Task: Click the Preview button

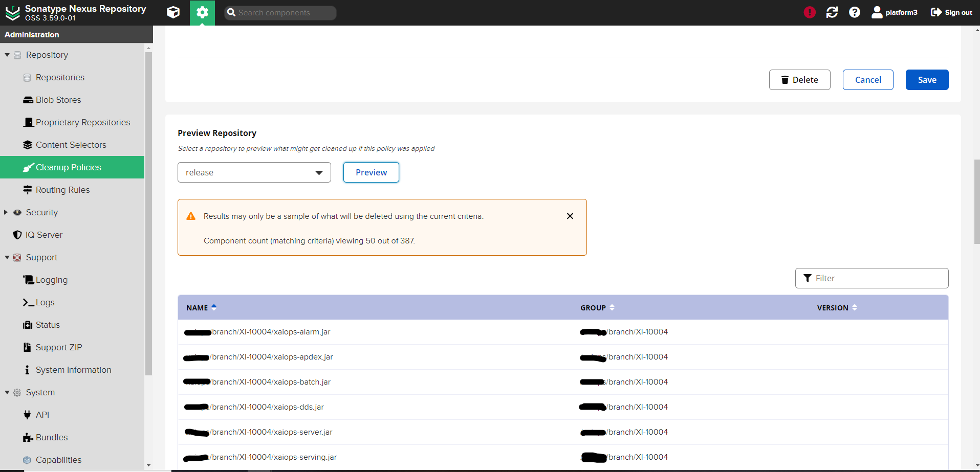Action: pos(371,172)
